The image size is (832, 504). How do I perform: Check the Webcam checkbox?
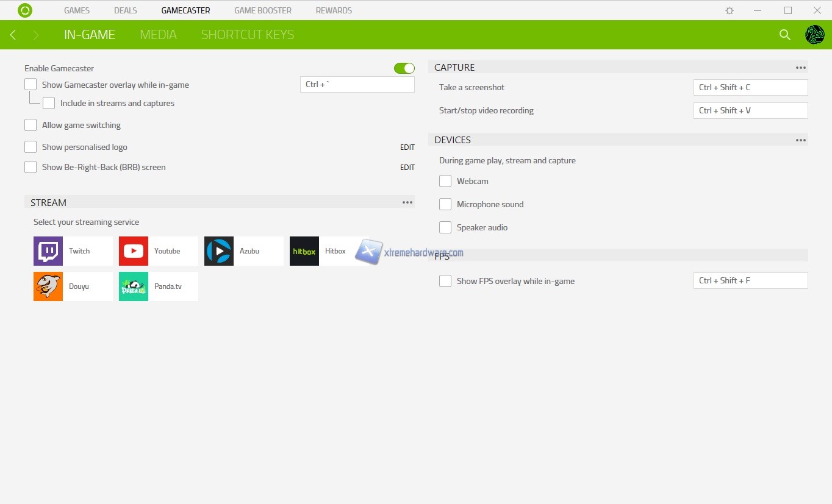tap(445, 181)
